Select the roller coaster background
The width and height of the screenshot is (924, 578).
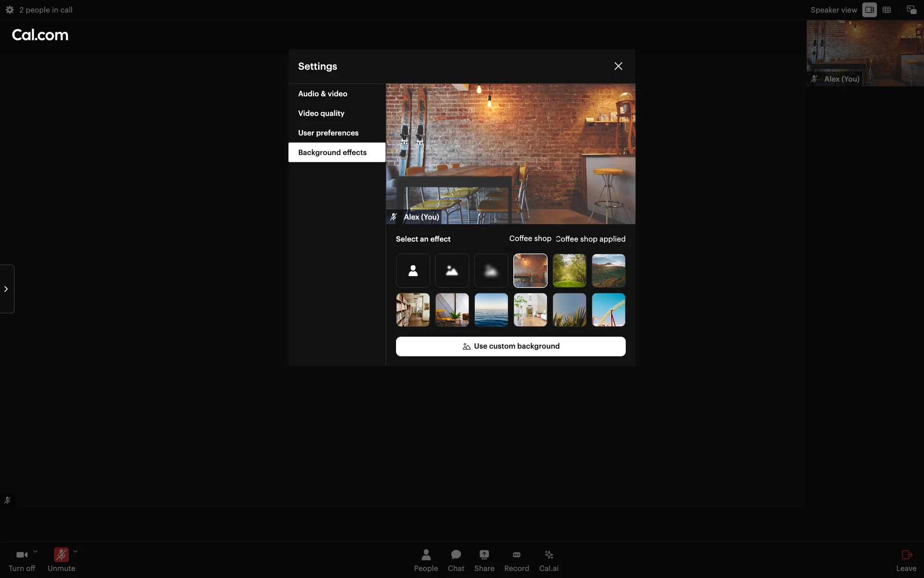(608, 310)
